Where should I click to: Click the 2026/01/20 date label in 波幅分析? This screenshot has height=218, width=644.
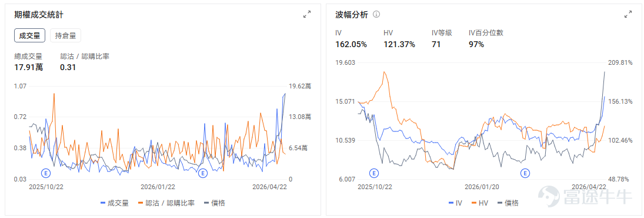coord(481,186)
